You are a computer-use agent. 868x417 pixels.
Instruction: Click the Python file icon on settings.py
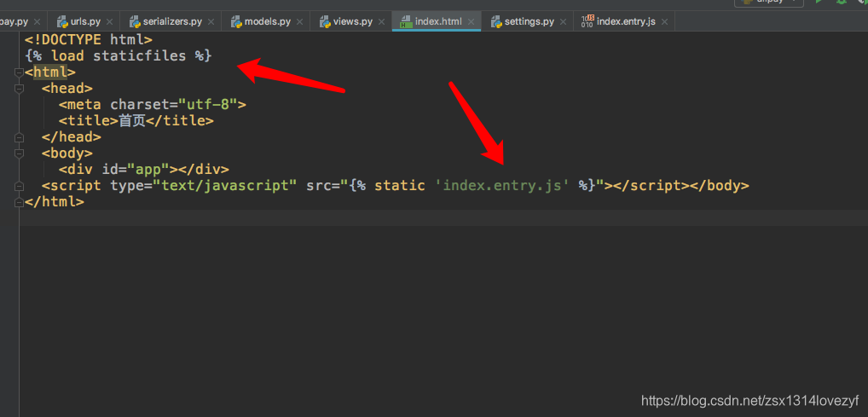[496, 22]
